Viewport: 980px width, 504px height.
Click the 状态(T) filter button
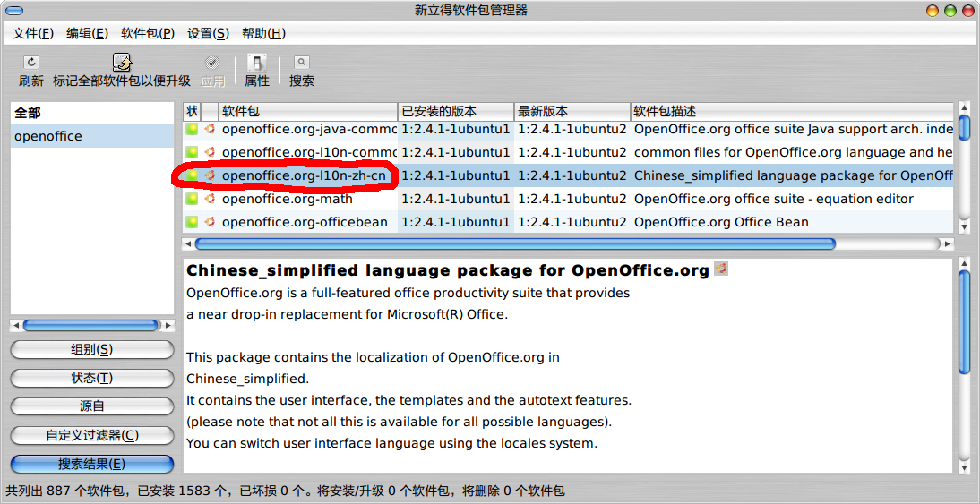(x=92, y=378)
